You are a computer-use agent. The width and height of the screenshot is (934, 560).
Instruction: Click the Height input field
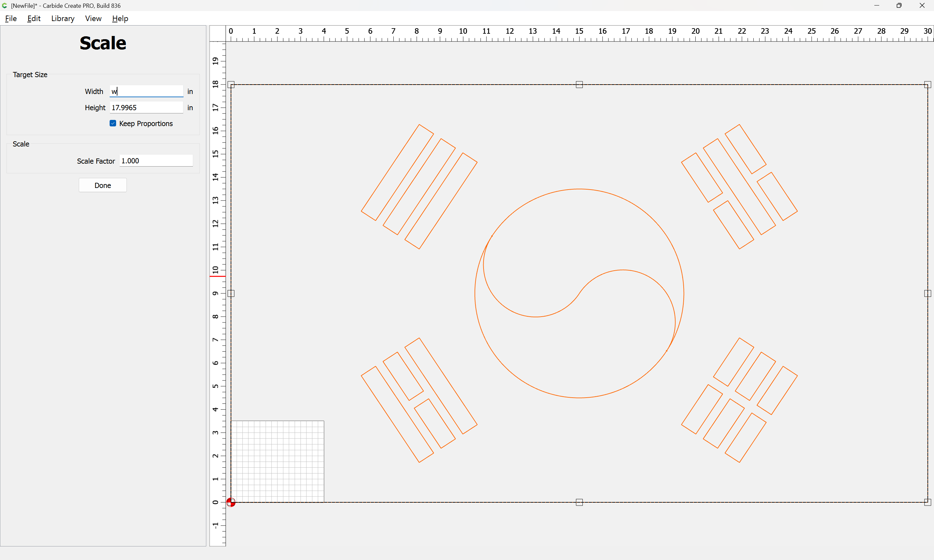coord(147,108)
